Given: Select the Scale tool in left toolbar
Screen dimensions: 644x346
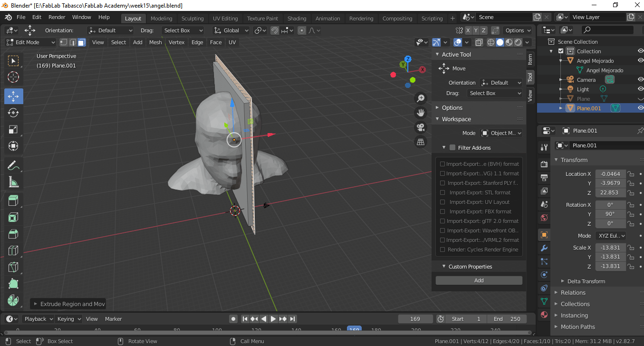Looking at the screenshot, I should coord(13,130).
